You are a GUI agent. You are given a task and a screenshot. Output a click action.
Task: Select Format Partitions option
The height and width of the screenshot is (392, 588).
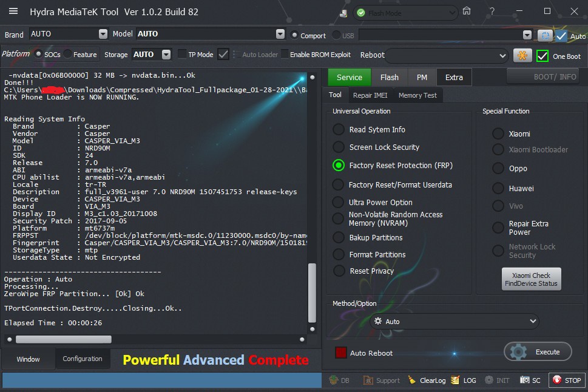(x=338, y=254)
